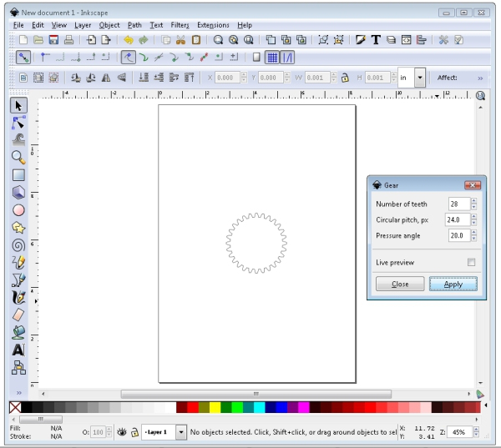The height and width of the screenshot is (448, 501).
Task: Select the Star polygon tool
Action: [18, 228]
